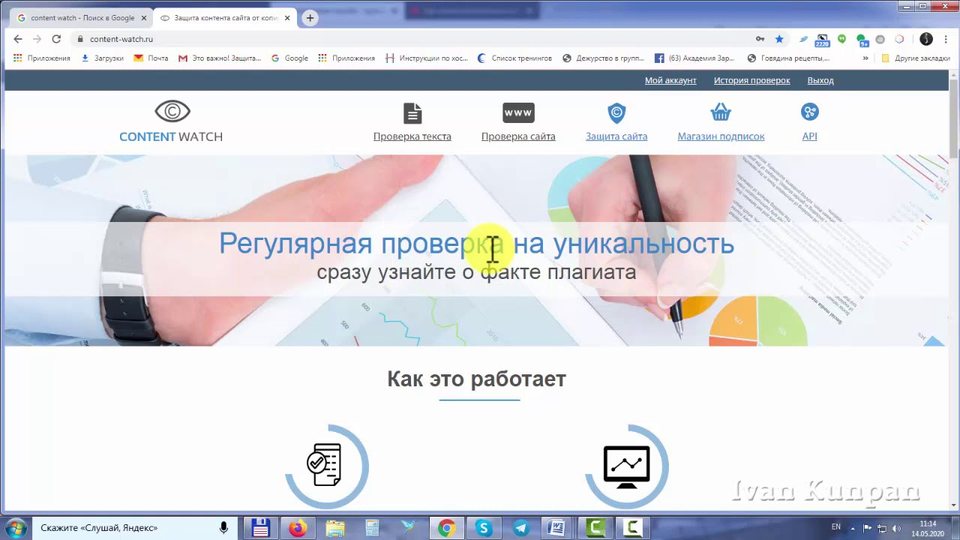Open Загрузки bookmark

click(102, 58)
